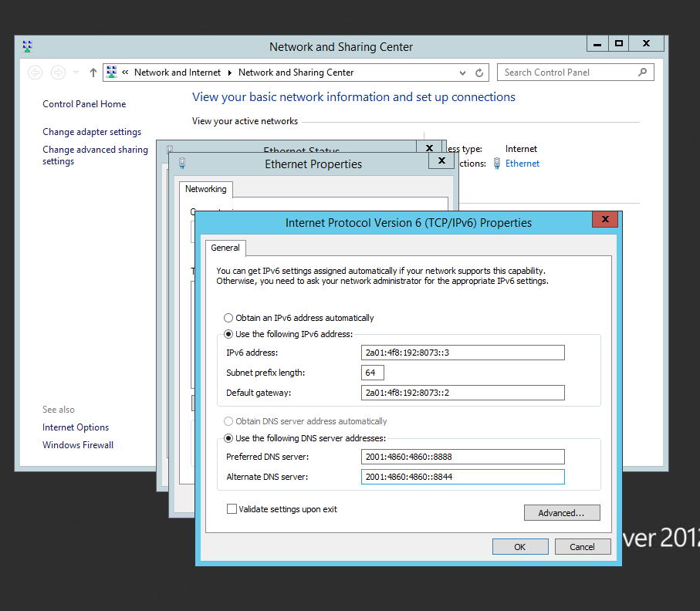Click the Forward arrow in the Control Panel
This screenshot has width=700, height=611.
[58, 73]
